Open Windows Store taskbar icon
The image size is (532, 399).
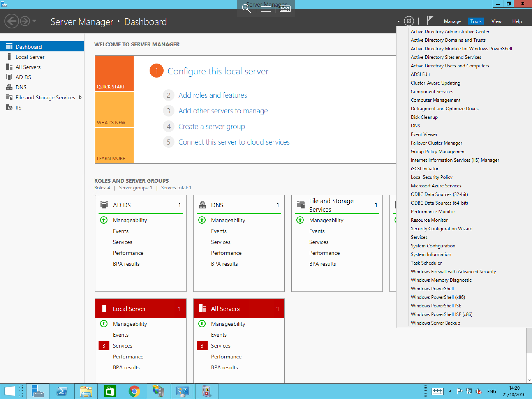coord(110,391)
